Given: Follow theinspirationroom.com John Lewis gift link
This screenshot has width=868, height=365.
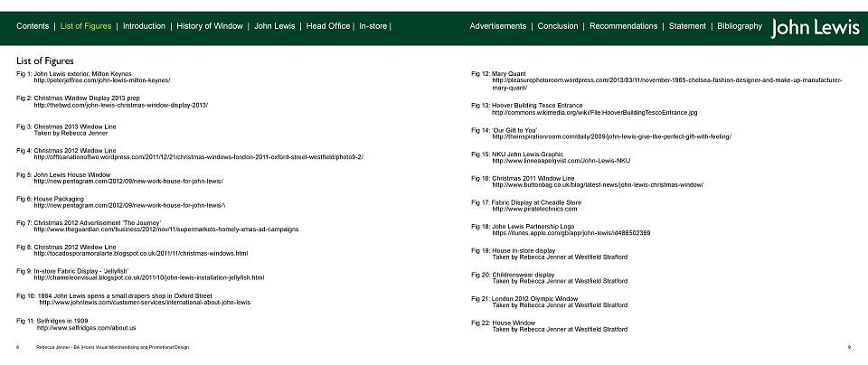Looking at the screenshot, I should 612,137.
